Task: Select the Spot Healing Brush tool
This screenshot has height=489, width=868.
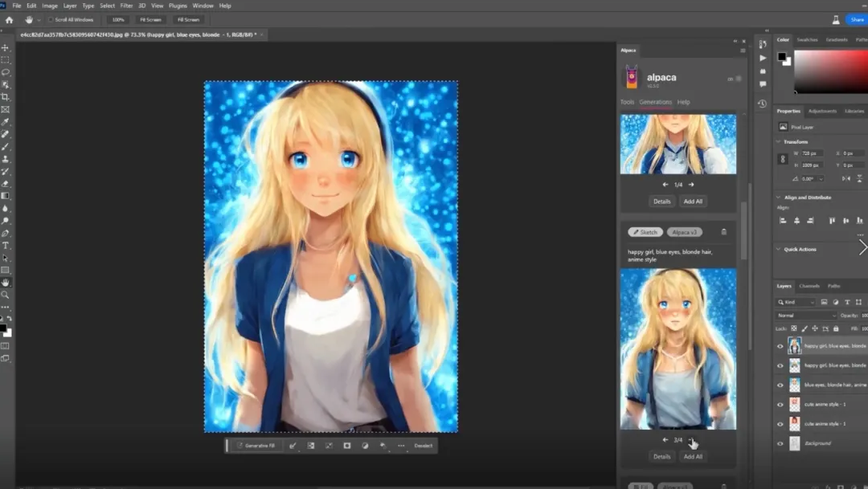Action: [6, 134]
